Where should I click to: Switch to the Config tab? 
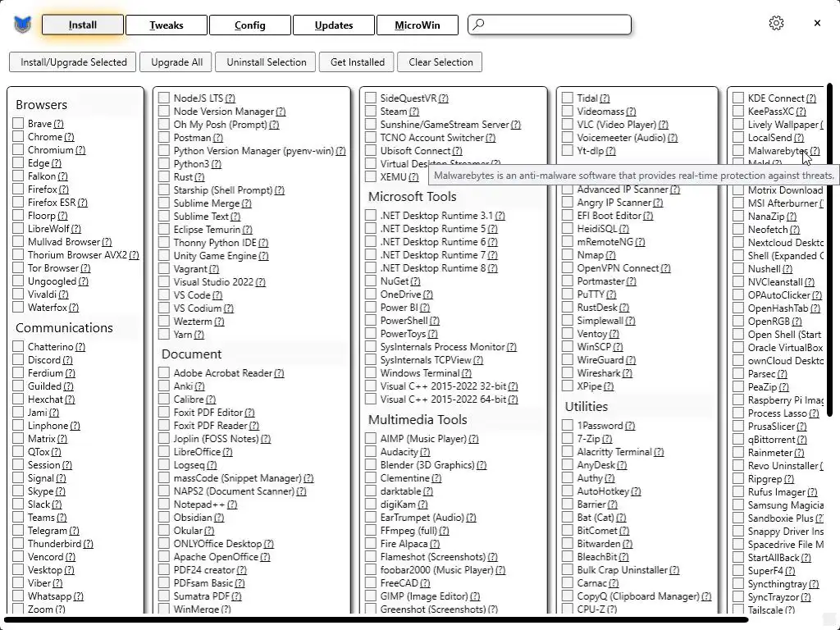(x=249, y=25)
